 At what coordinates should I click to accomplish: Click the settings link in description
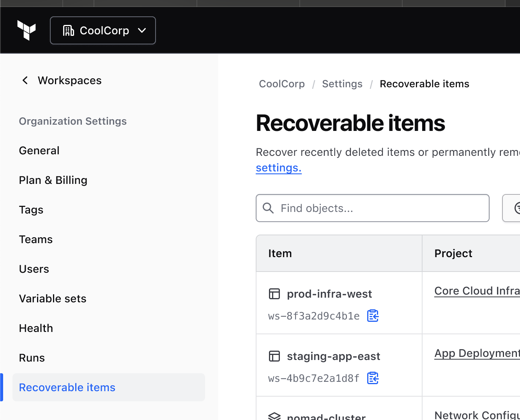(278, 168)
